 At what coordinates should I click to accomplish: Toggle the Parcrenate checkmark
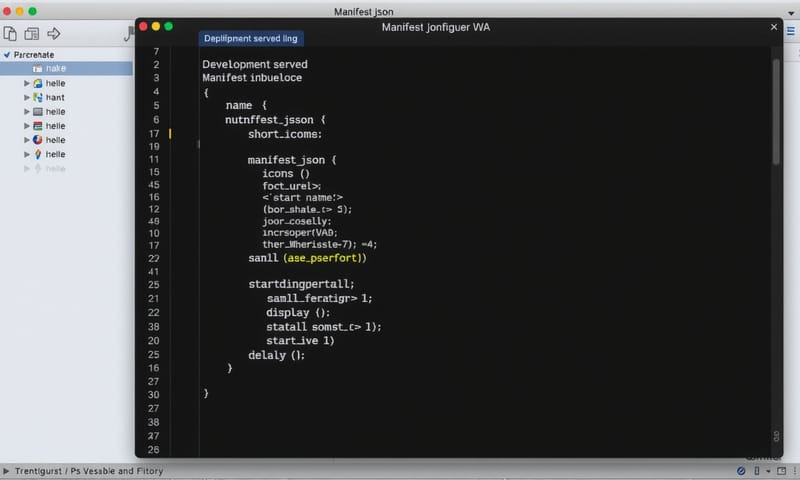[x=7, y=55]
